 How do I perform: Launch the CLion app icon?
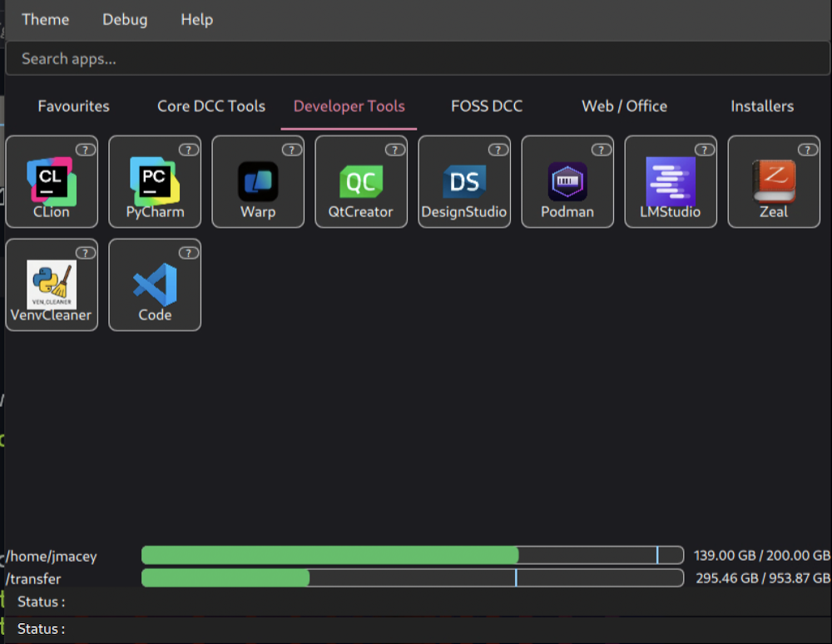[x=52, y=181]
